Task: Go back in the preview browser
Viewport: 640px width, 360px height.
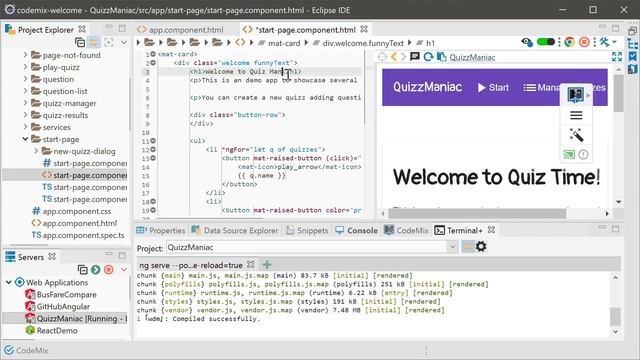Action: click(394, 57)
